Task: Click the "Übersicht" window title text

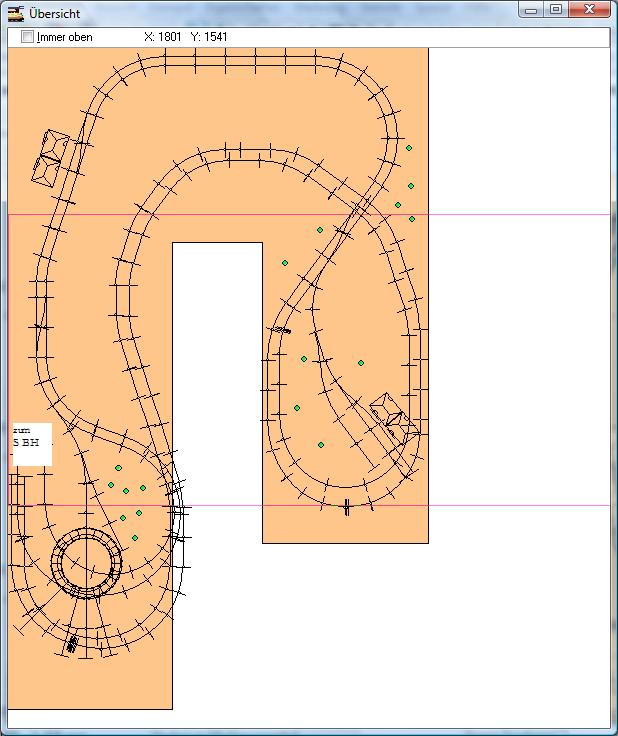Action: (x=55, y=14)
